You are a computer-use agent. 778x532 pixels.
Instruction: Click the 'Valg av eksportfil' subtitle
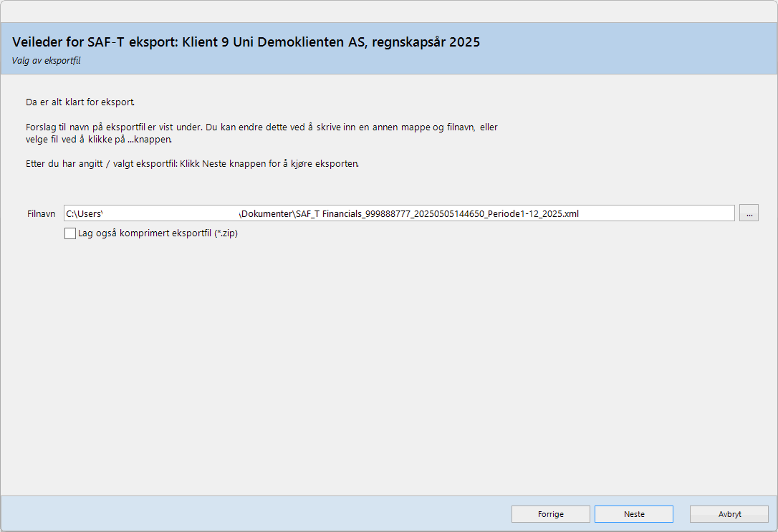(46, 61)
